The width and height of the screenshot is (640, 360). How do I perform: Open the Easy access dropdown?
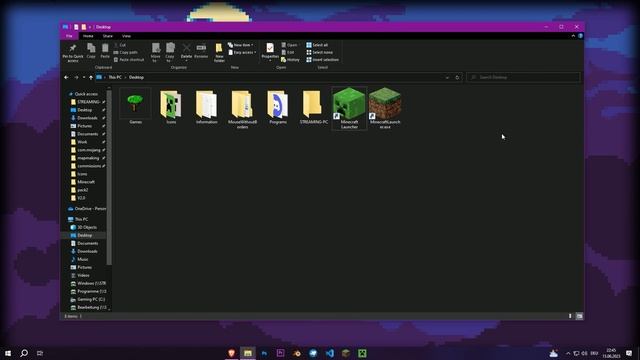(x=242, y=52)
